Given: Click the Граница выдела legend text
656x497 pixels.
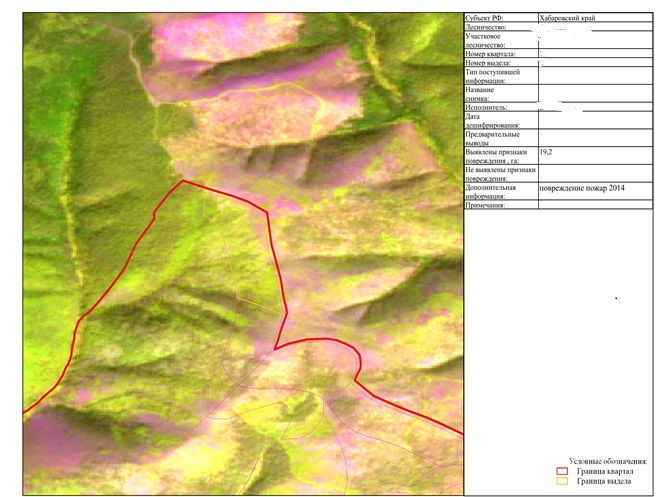Looking at the screenshot, I should 603,482.
